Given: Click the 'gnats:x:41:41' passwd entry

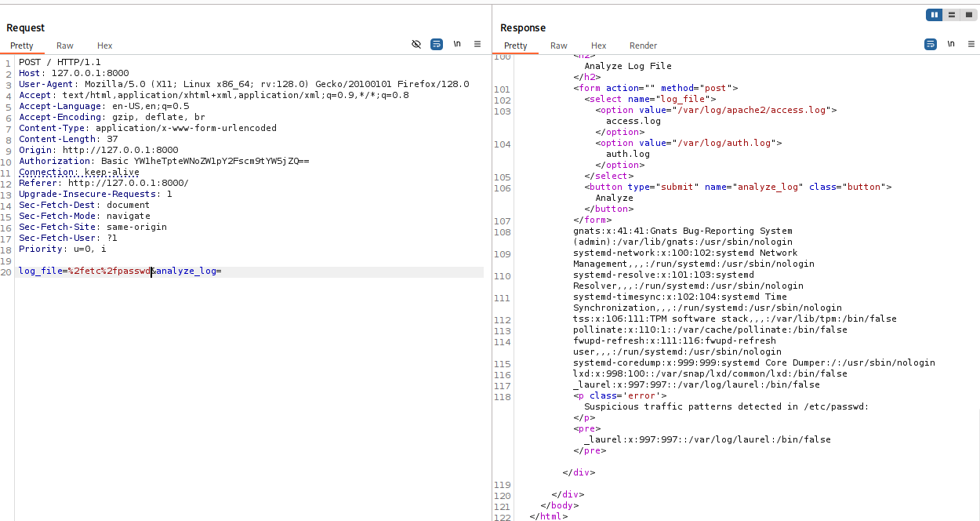Looking at the screenshot, I should 683,237.
